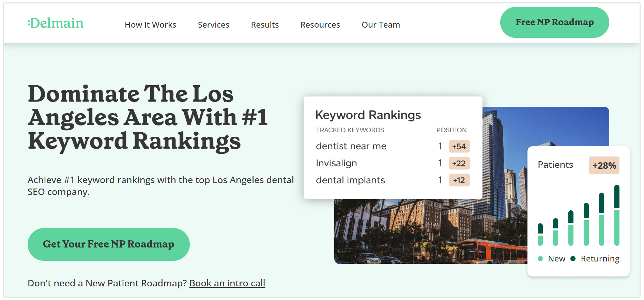Click the Returning legend dot
This screenshot has width=644, height=300.
click(573, 259)
